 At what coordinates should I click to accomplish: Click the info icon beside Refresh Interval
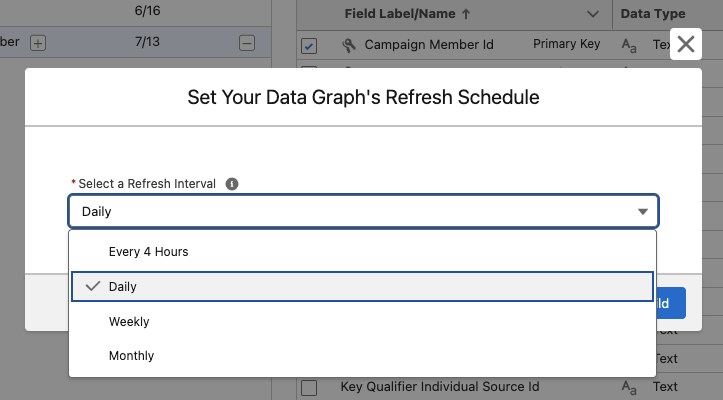[x=232, y=184]
